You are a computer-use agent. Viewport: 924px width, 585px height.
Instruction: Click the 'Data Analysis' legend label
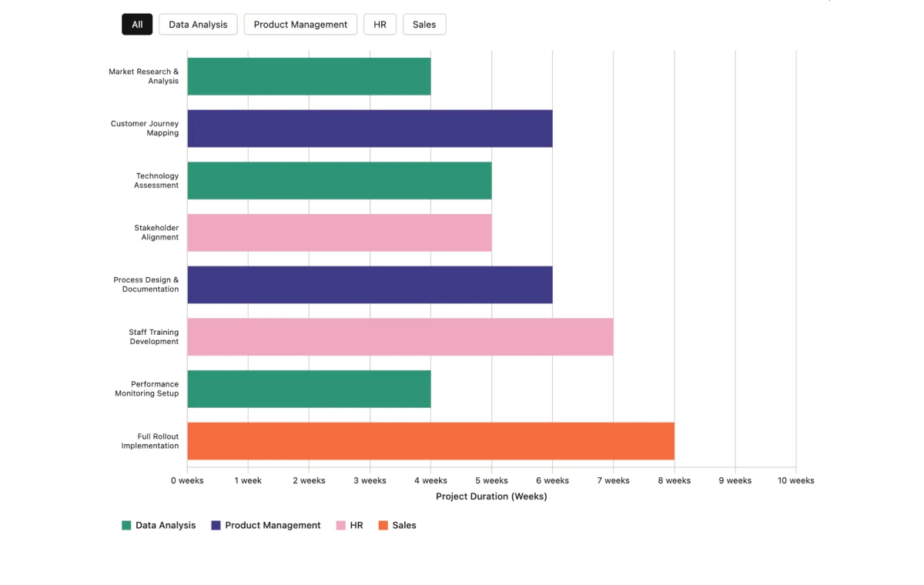(166, 526)
